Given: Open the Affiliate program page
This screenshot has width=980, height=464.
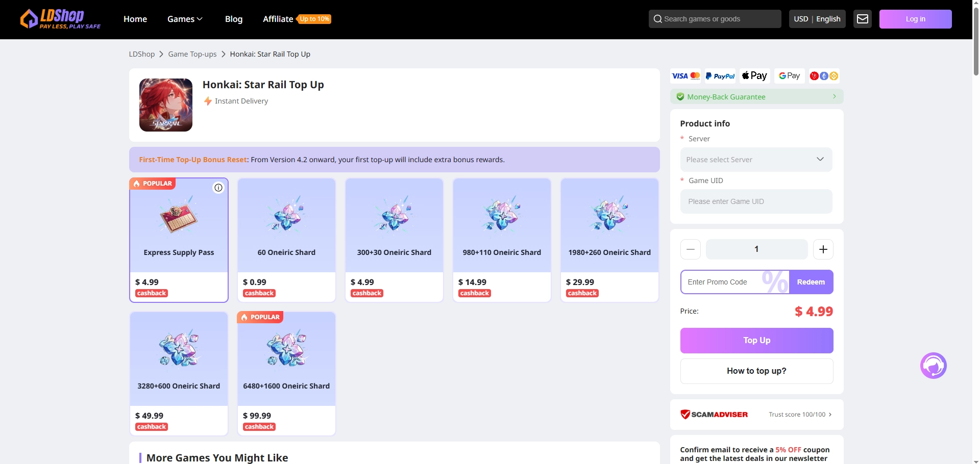Looking at the screenshot, I should tap(278, 19).
